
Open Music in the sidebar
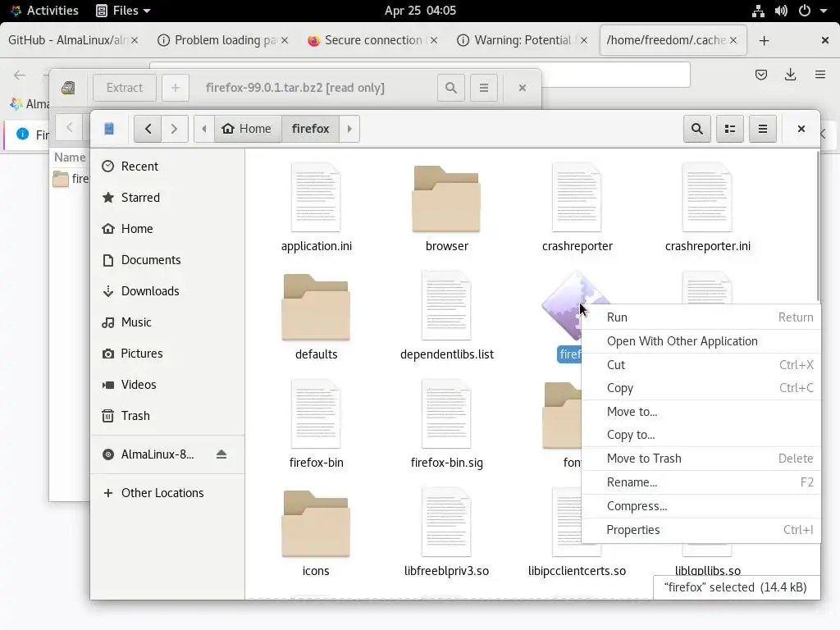(x=167, y=322)
